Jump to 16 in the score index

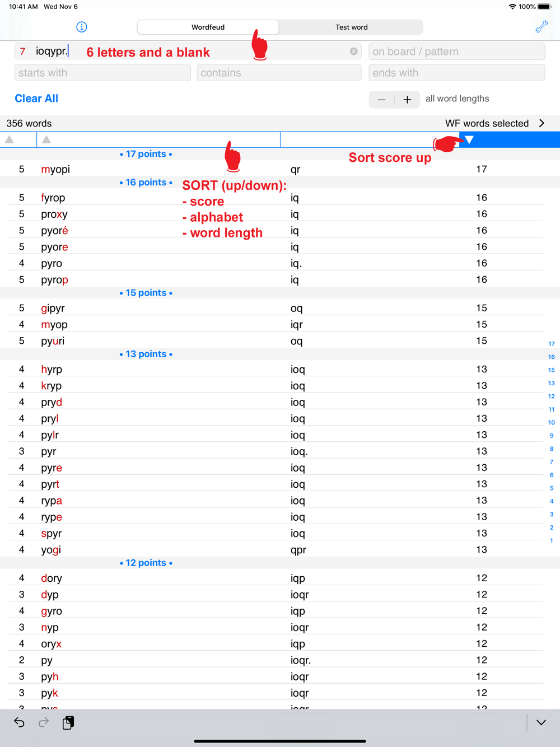[552, 357]
